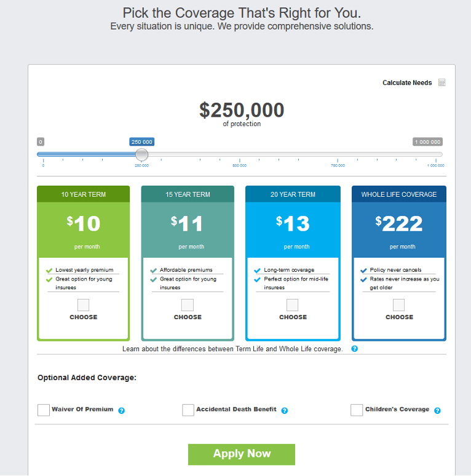Choose the 10 Year Term checkbox

[x=83, y=305]
